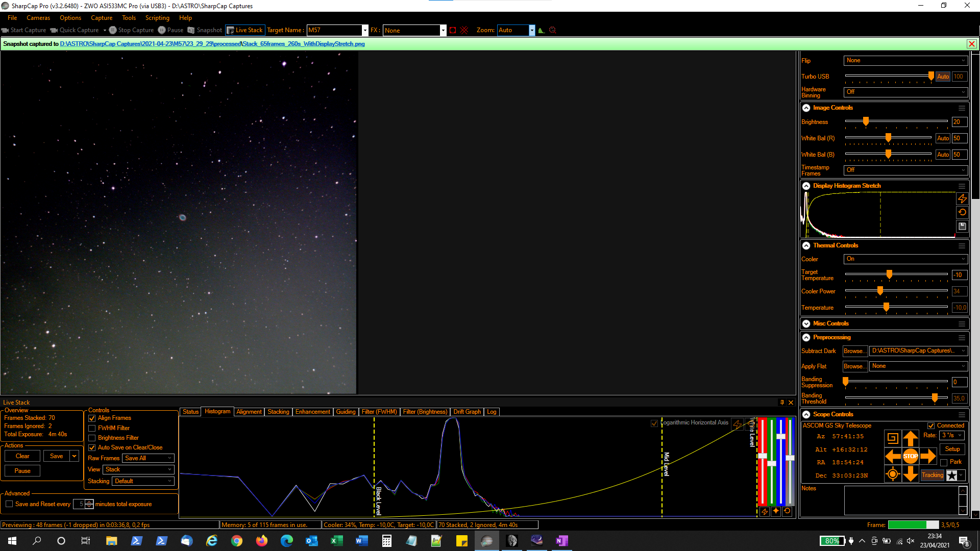The width and height of the screenshot is (980, 551).
Task: Click the live stack color reset icon
Action: pos(787,511)
